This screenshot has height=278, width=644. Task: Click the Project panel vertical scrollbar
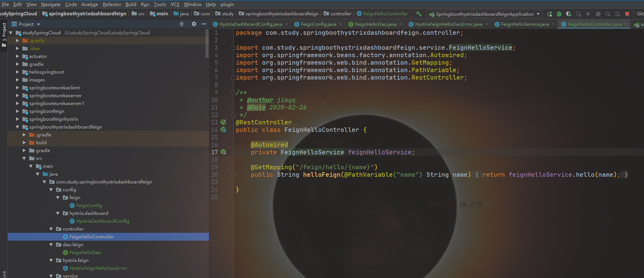pyautogui.click(x=207, y=44)
